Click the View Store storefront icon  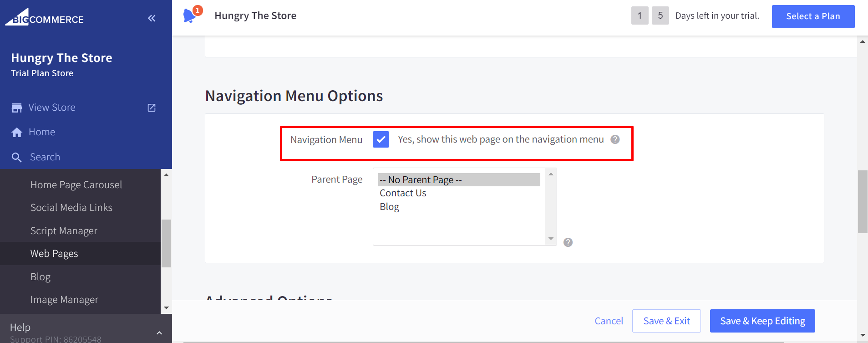(17, 108)
